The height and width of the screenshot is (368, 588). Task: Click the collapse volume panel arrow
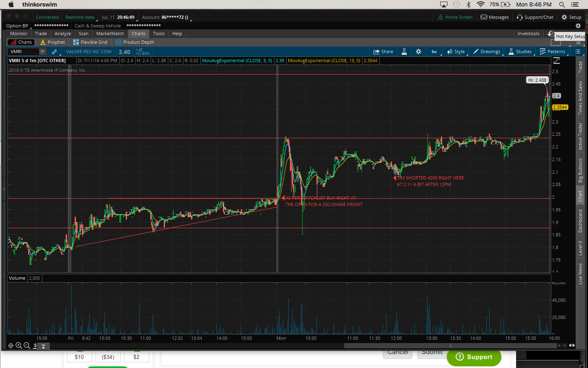coord(43,346)
